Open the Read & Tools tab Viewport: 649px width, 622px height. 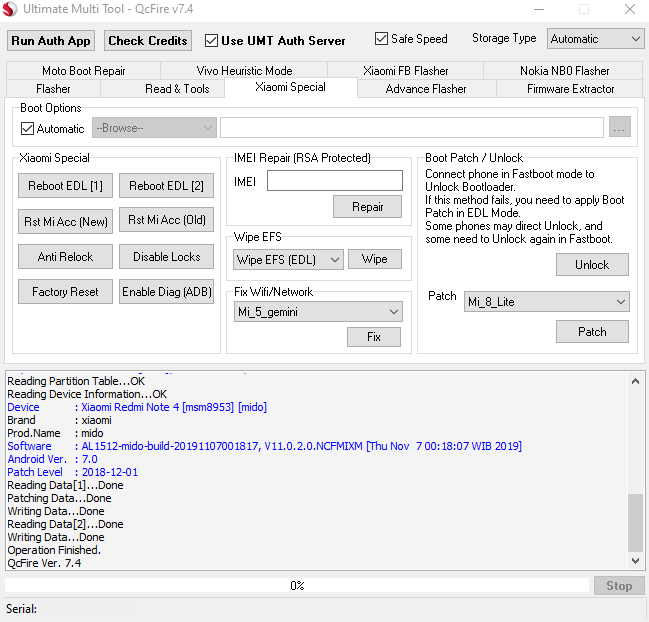tap(177, 89)
